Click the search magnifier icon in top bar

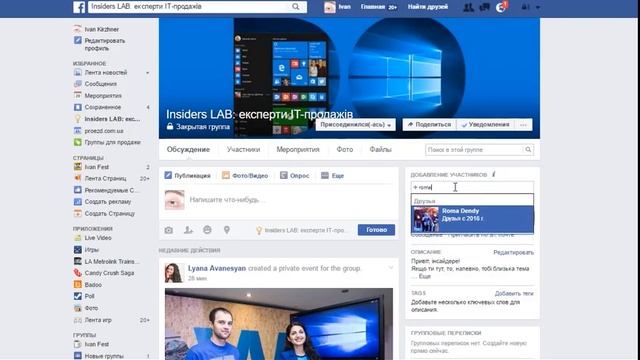click(296, 7)
